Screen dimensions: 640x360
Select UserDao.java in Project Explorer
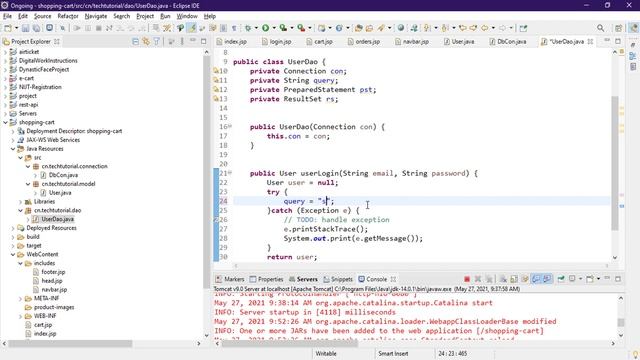click(x=57, y=219)
